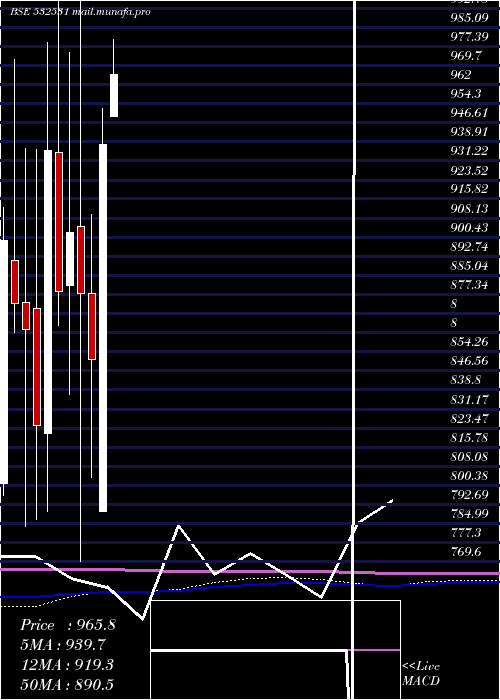Click the 885.04 price axis label
The image size is (500, 700).
coord(469,266)
